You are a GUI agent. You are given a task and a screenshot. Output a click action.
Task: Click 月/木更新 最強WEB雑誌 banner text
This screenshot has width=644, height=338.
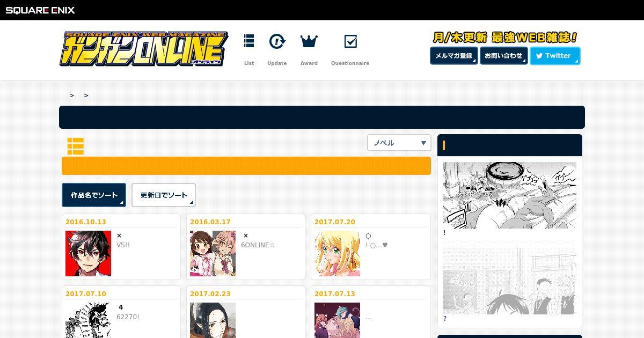click(x=505, y=38)
